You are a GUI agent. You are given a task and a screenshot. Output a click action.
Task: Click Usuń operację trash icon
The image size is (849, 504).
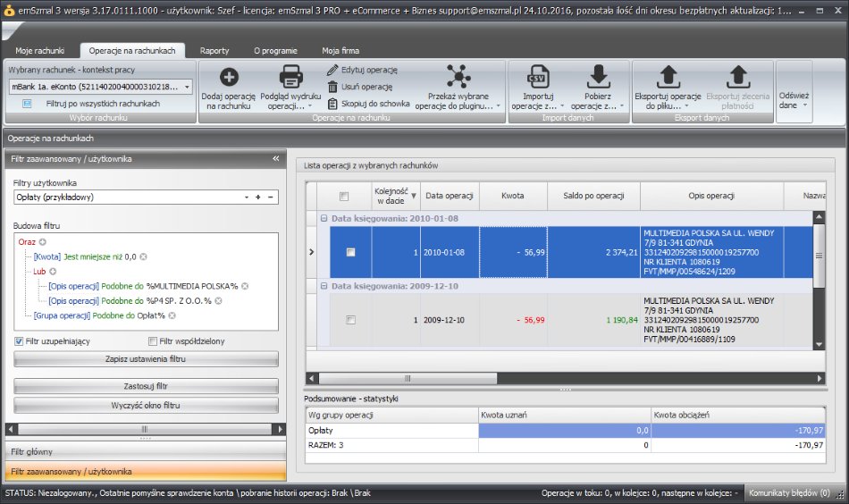(x=332, y=87)
